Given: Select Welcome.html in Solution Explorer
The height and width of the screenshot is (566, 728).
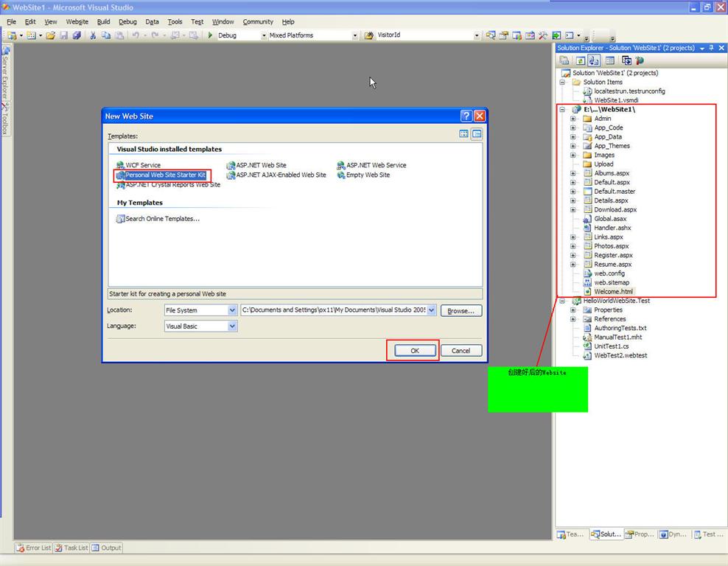Looking at the screenshot, I should tap(613, 292).
